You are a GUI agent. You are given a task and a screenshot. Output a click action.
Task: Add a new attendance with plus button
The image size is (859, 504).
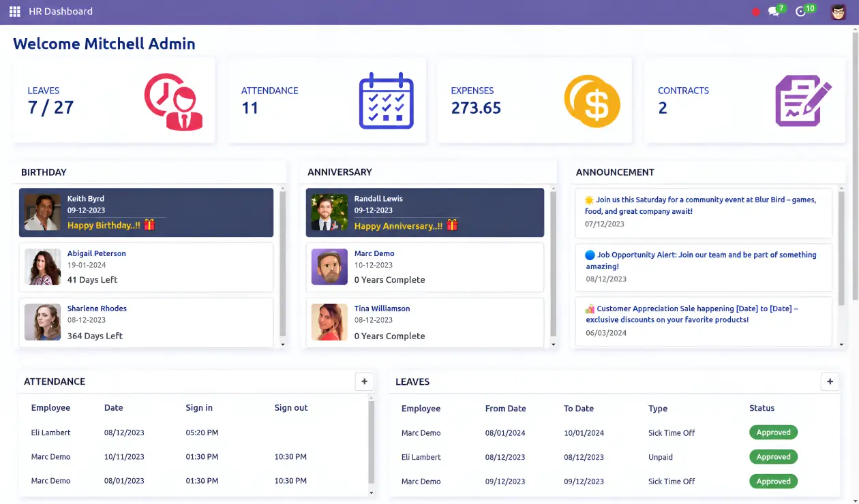tap(364, 381)
